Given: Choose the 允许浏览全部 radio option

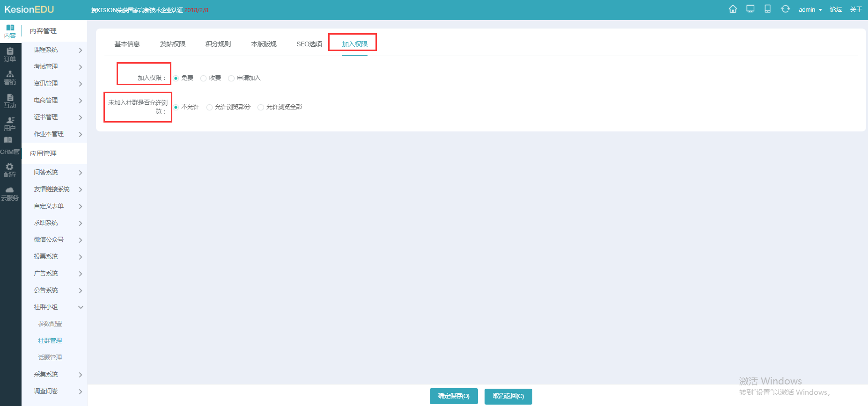Looking at the screenshot, I should point(261,107).
